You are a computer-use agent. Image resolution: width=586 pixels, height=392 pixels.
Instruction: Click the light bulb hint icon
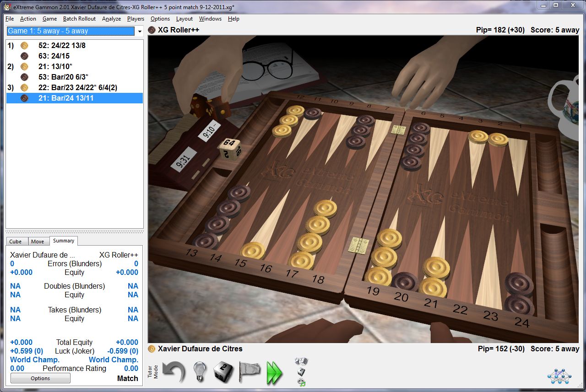pos(199,371)
